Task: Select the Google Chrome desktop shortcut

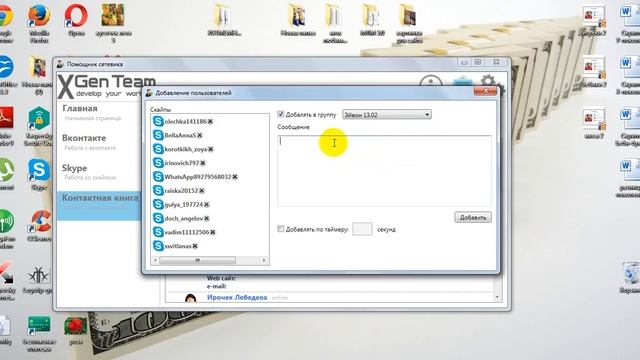Action: click(x=6, y=23)
